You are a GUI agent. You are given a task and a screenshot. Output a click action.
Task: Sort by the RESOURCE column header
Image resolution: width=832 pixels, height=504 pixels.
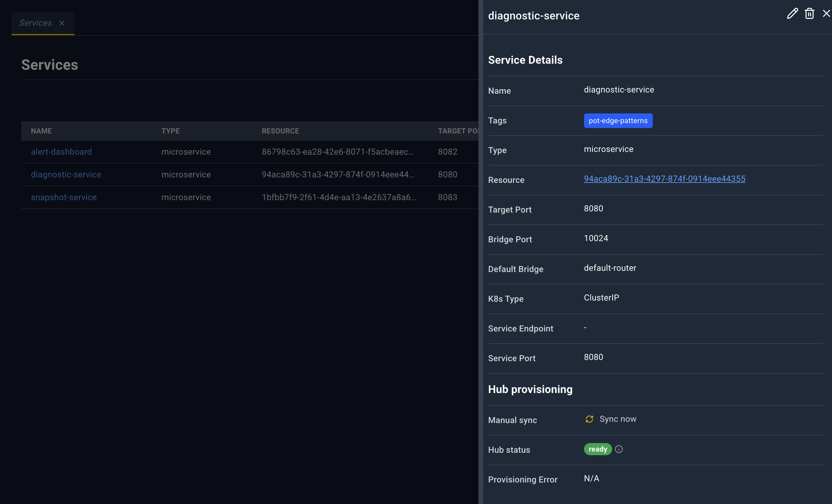point(280,131)
